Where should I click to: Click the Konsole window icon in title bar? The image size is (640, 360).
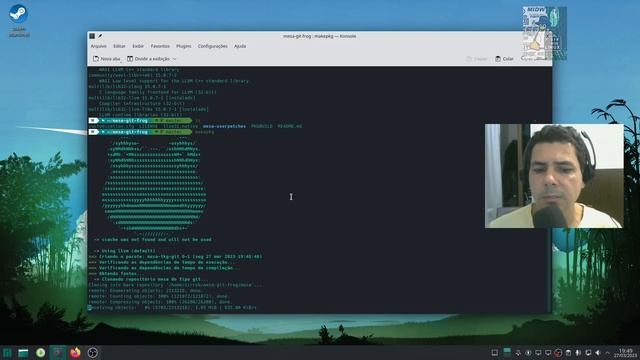pyautogui.click(x=92, y=36)
